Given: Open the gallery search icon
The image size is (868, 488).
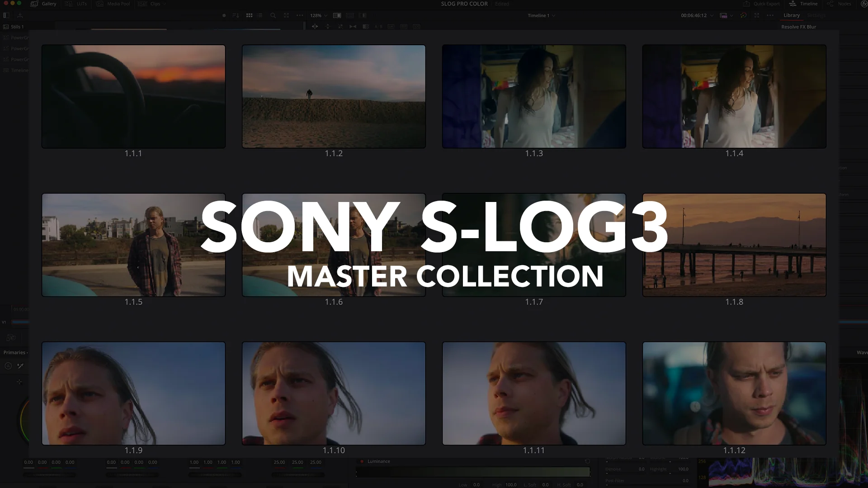Looking at the screenshot, I should point(273,15).
